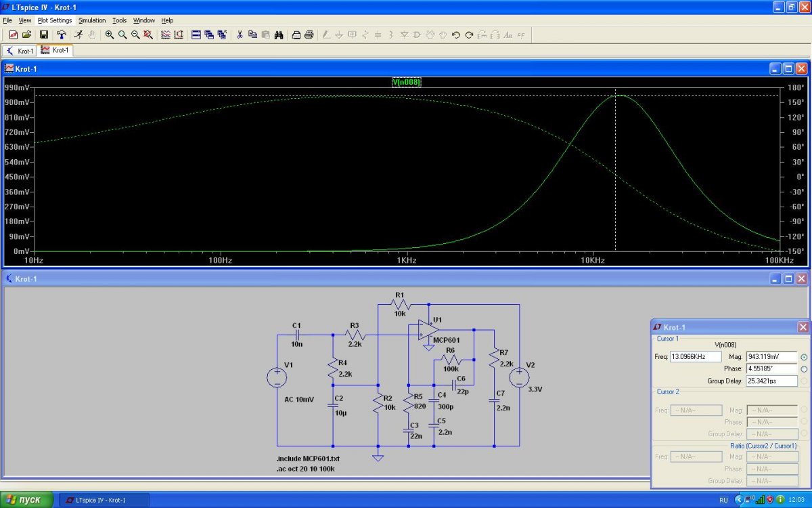Open the Simulation menu
The image size is (812, 508).
[x=92, y=20]
